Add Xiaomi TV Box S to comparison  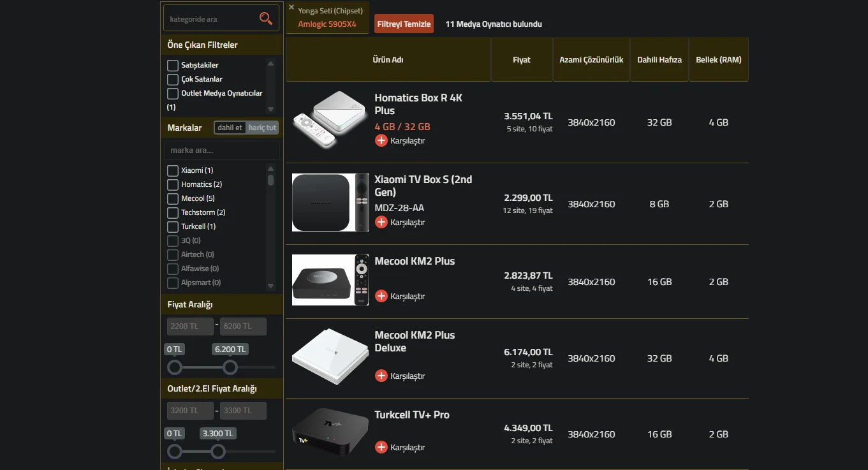coord(381,222)
